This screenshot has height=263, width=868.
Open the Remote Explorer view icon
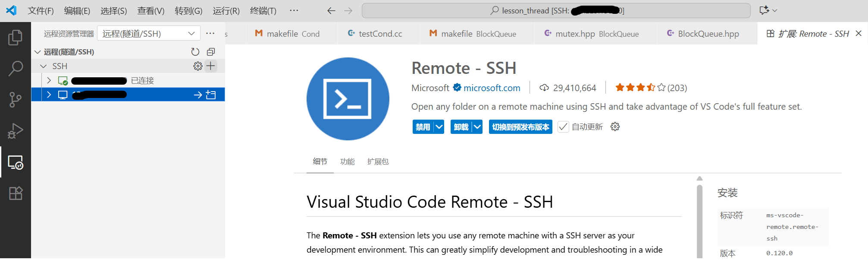click(x=16, y=162)
